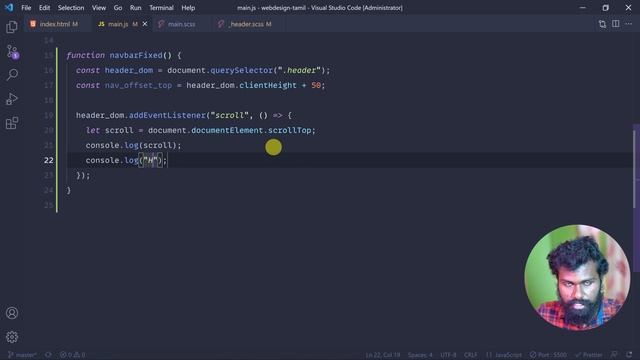
Task: Click clientHeight property in line 17
Action: tap(268, 85)
